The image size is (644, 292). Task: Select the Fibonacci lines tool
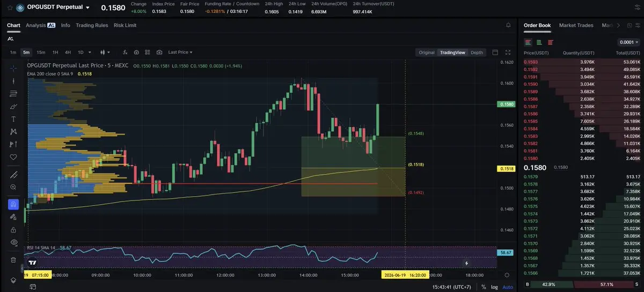pos(13,94)
